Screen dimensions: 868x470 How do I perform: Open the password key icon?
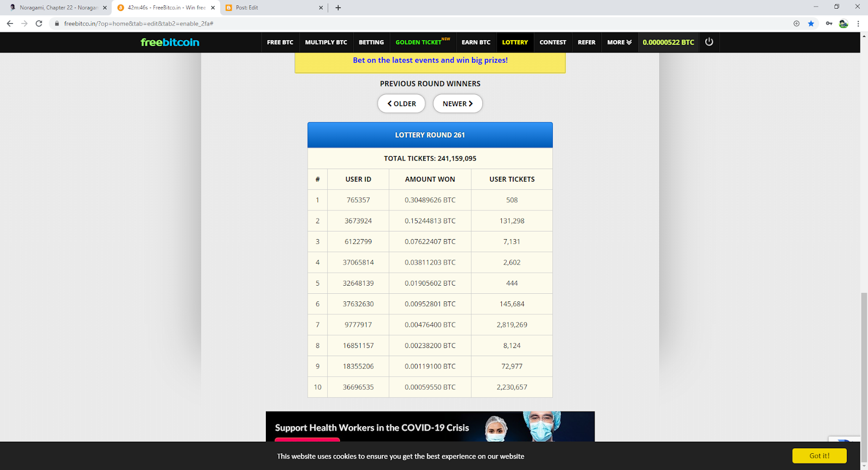coord(829,23)
